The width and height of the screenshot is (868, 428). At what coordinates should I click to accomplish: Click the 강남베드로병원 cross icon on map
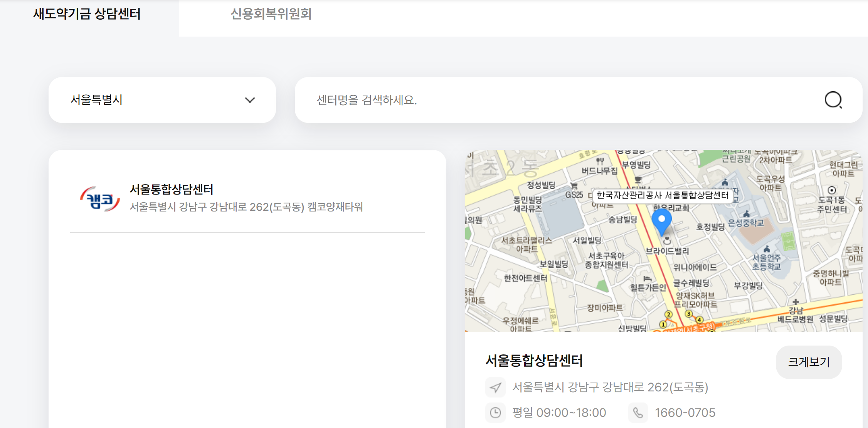point(796,302)
